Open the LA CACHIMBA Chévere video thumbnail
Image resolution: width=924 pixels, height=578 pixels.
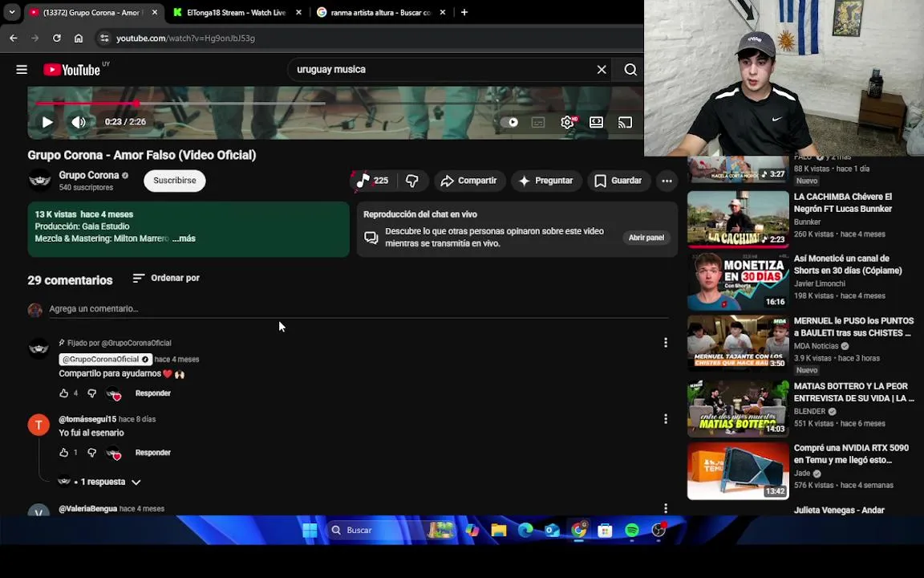(x=738, y=219)
